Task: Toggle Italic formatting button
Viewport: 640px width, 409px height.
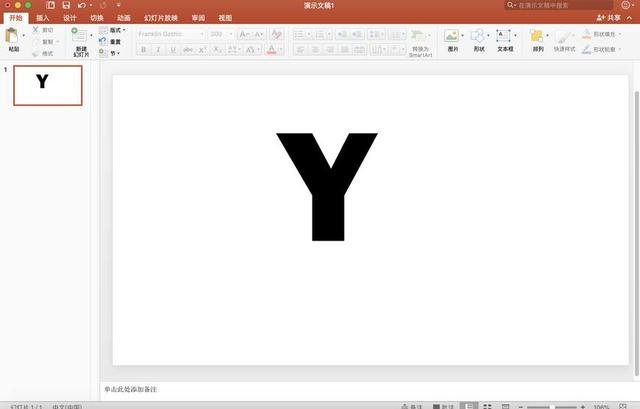Action: click(x=157, y=49)
